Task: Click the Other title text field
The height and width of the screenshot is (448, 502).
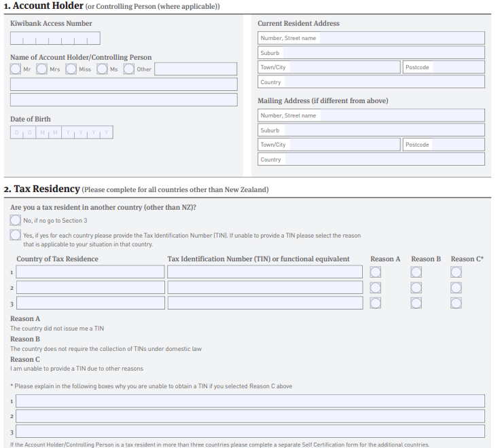Action: click(x=196, y=69)
